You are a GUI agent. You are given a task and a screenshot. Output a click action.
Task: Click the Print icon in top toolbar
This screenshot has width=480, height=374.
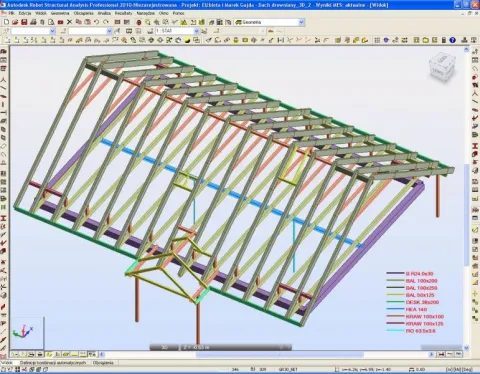click(x=33, y=22)
